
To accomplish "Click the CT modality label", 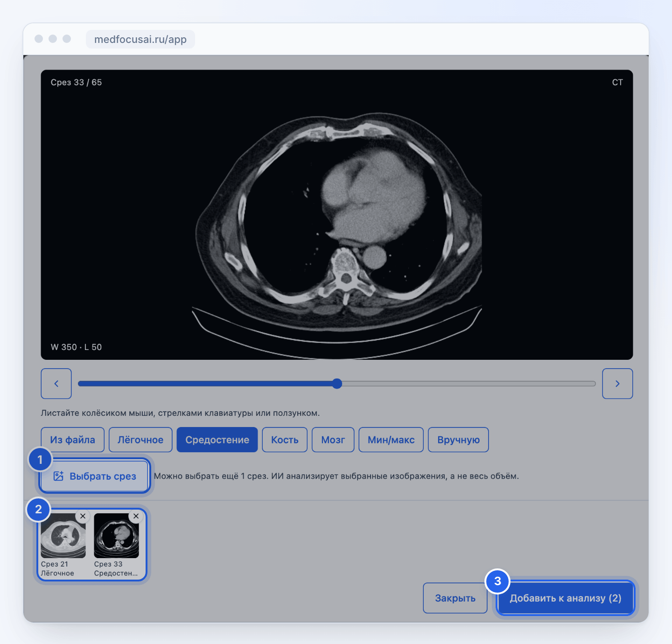I will pos(617,82).
